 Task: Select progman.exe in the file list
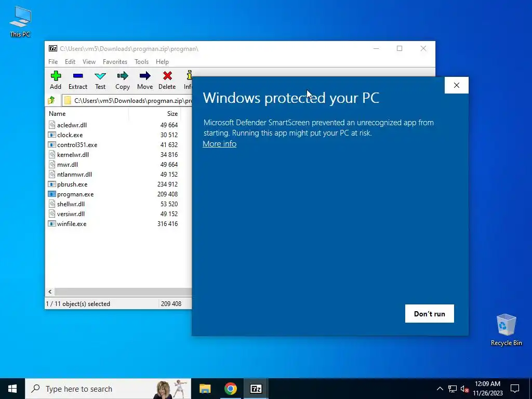tap(75, 194)
